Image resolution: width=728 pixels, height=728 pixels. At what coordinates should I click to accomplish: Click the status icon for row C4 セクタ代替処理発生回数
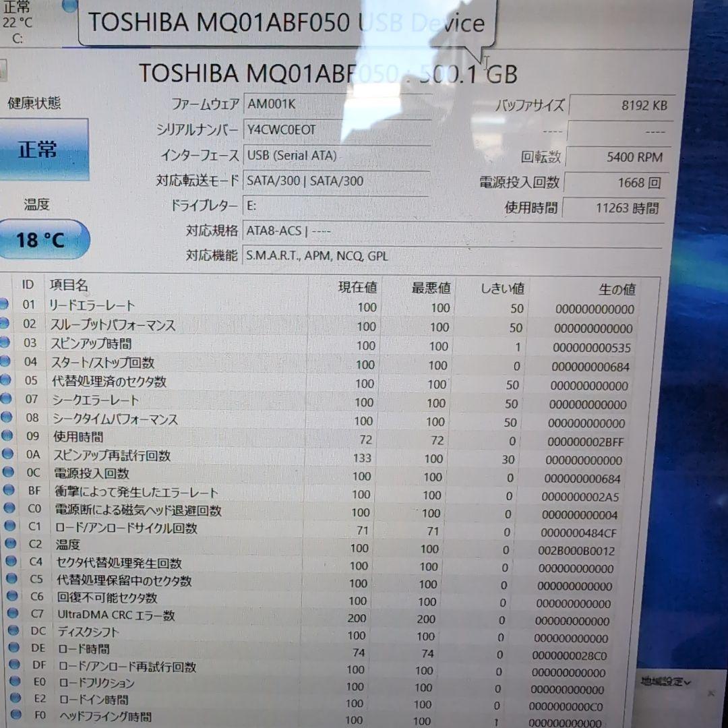click(x=11, y=561)
